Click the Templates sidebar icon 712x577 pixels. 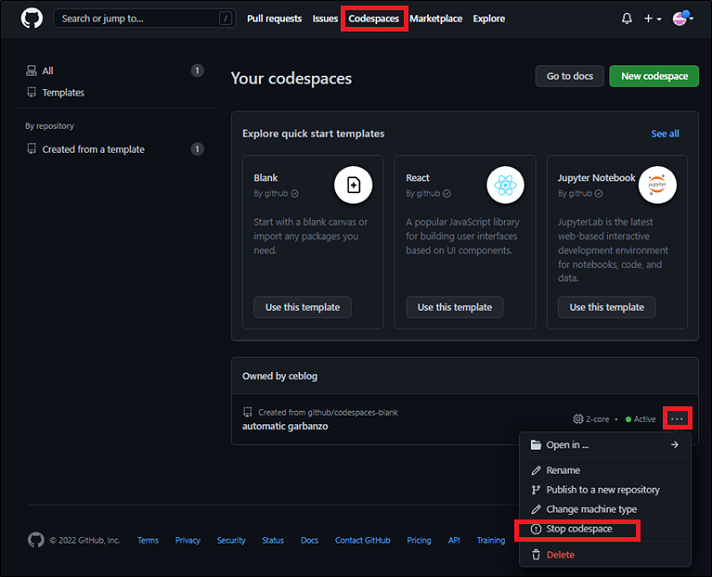[31, 92]
